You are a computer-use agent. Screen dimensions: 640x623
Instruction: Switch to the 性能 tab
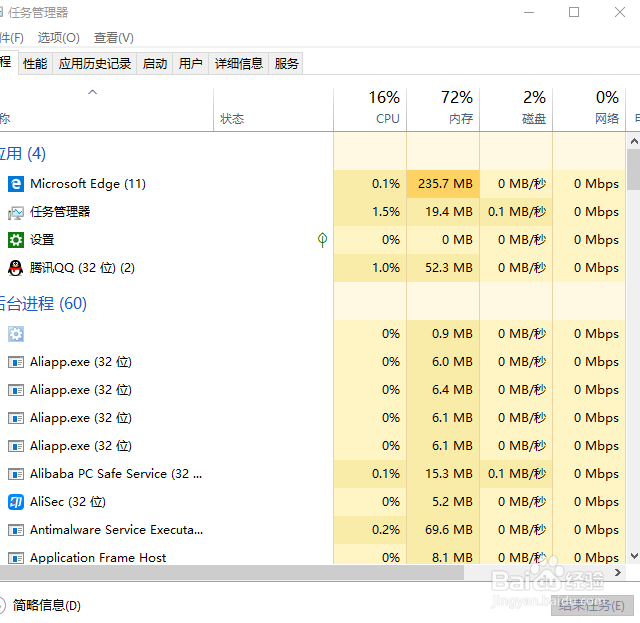click(35, 64)
